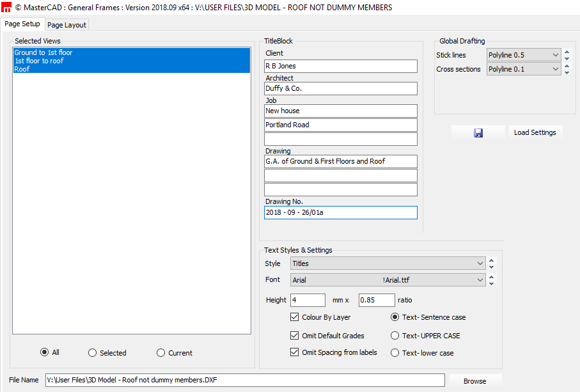Image resolution: width=580 pixels, height=392 pixels.
Task: Select the Page Setup tab
Action: [x=22, y=24]
